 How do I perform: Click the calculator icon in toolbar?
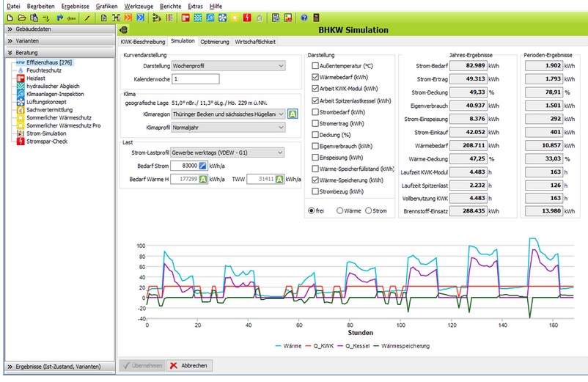tap(316, 17)
